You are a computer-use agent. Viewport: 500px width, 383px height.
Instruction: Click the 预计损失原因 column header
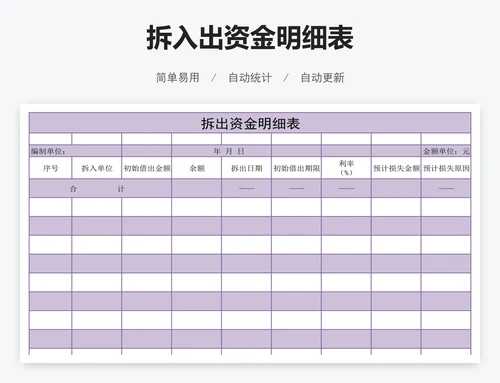point(446,168)
